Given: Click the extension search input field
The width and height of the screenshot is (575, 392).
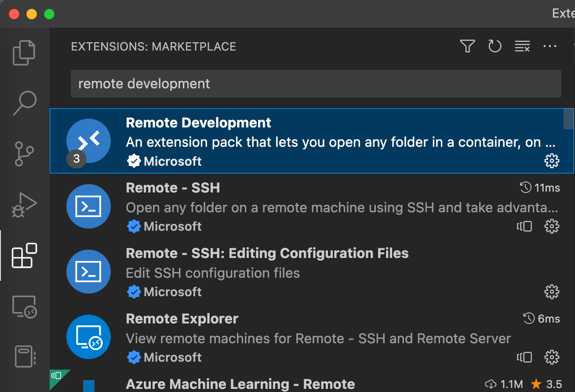Looking at the screenshot, I should pyautogui.click(x=316, y=83).
